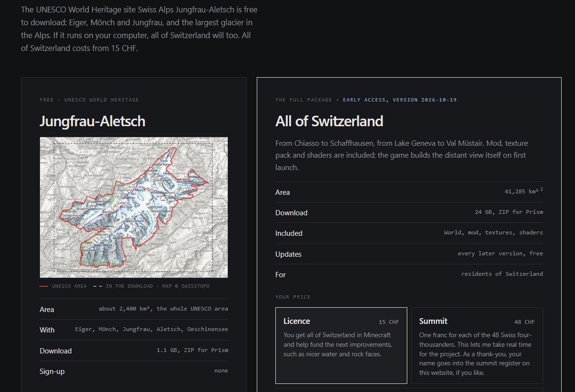Click the "MAP © SWISSTOPO" credit
The width and height of the screenshot is (575, 392).
tap(186, 286)
